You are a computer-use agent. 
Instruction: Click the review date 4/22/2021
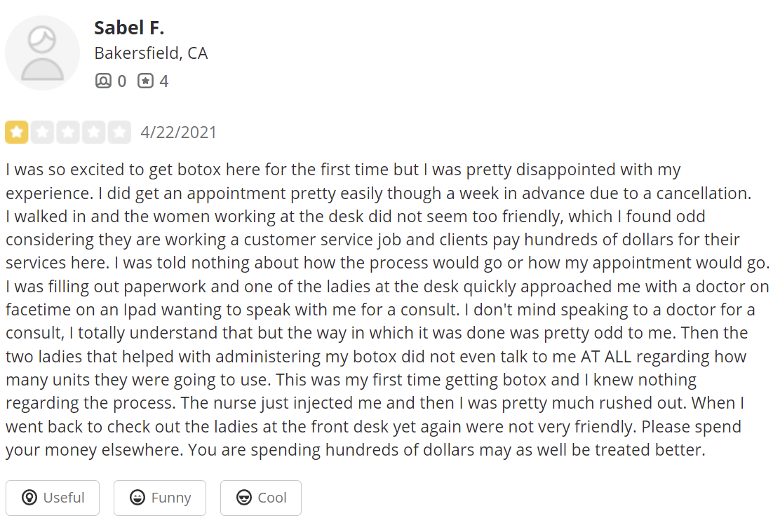point(178,132)
